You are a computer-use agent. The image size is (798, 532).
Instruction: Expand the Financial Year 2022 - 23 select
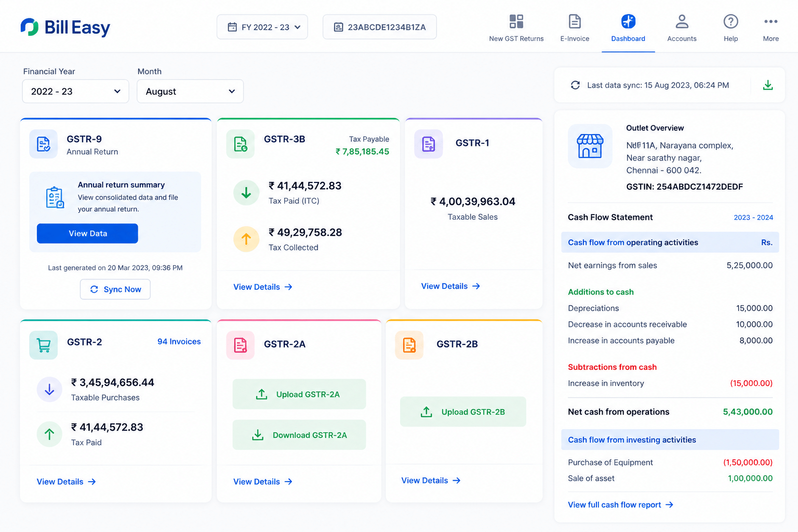(x=76, y=91)
